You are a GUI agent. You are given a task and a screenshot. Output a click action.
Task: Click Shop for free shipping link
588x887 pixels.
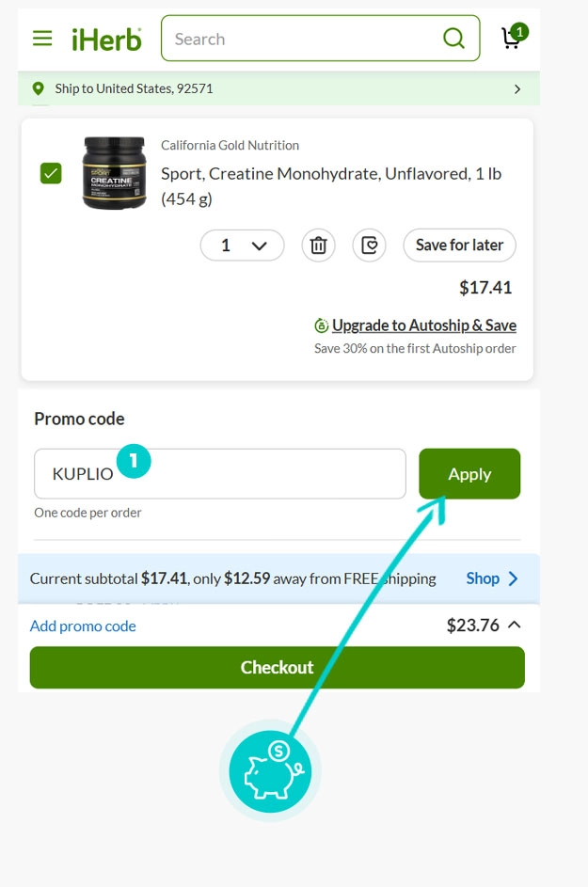pyautogui.click(x=492, y=578)
